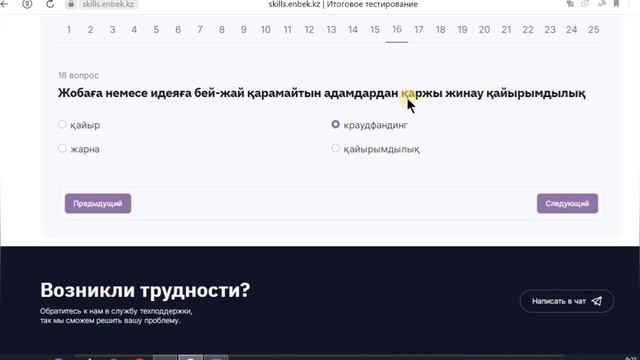Go to question 1
The height and width of the screenshot is (360, 640).
[x=69, y=29]
